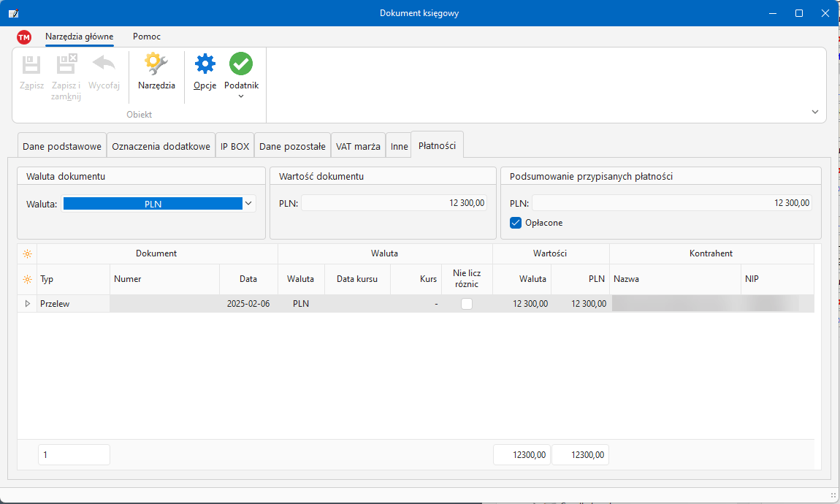Click the row count field showing 1
The height and width of the screenshot is (504, 840).
point(74,454)
